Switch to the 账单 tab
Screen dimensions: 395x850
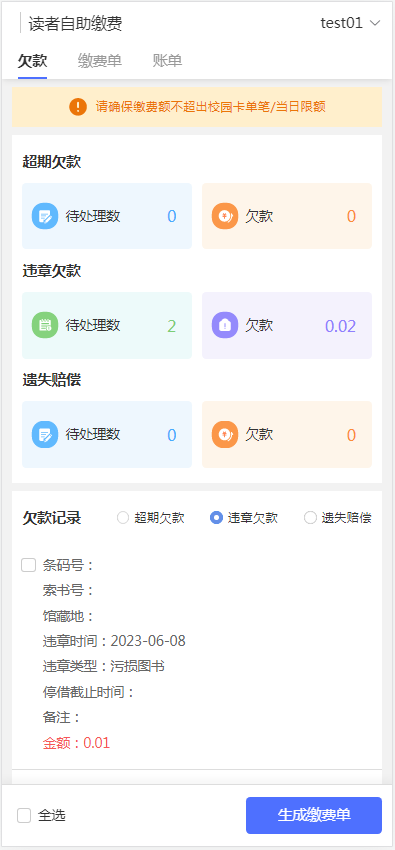[167, 61]
